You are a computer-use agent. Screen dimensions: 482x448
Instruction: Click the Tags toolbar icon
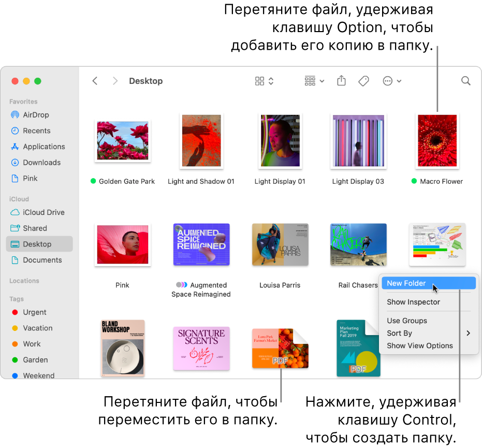pos(363,81)
